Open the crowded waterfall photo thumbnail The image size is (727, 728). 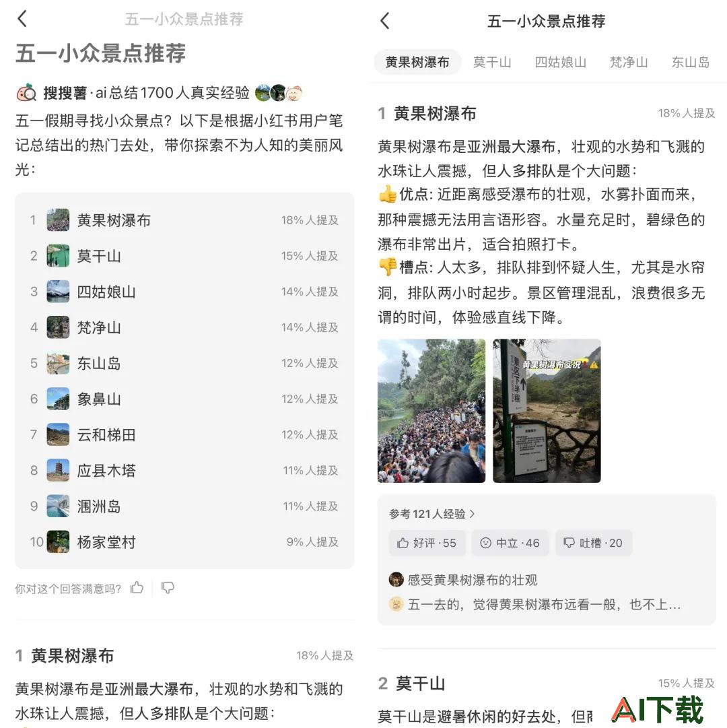point(431,411)
